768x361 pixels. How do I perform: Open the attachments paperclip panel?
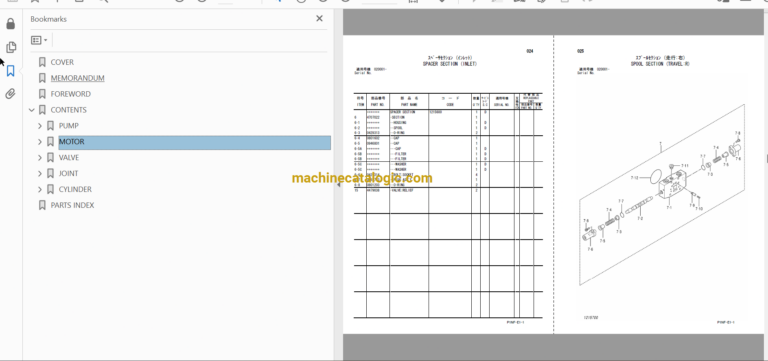point(10,94)
